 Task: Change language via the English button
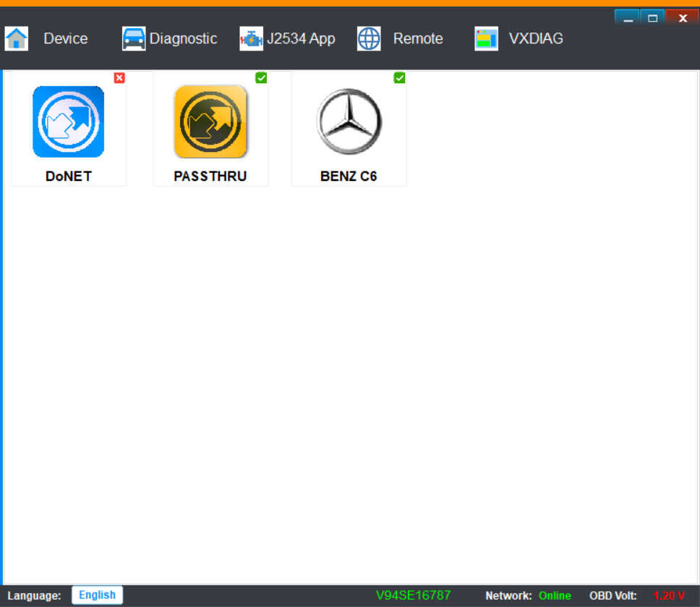pos(98,595)
